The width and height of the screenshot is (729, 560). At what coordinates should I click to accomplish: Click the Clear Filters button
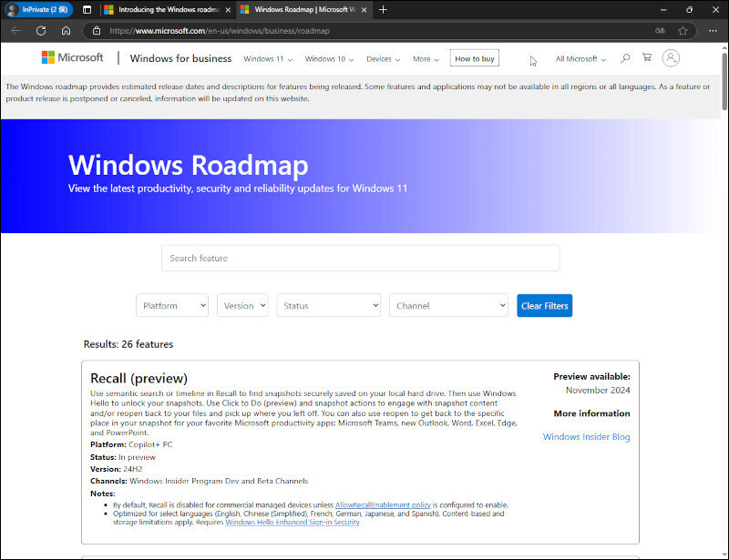tap(544, 306)
